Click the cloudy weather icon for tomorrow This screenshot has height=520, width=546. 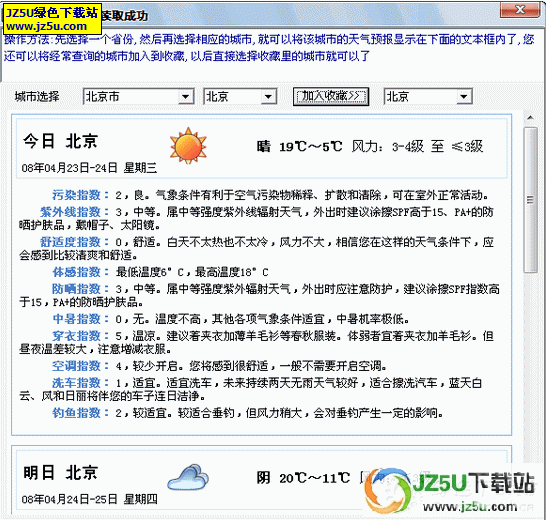tap(188, 477)
